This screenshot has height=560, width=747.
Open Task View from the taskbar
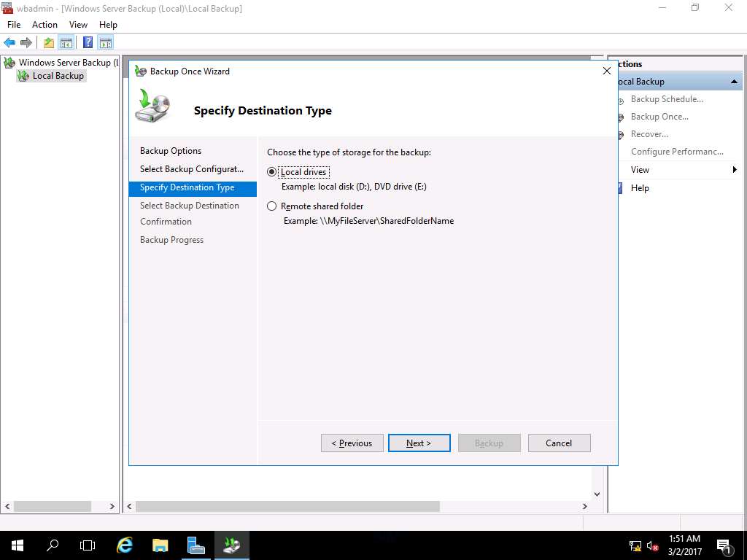88,545
